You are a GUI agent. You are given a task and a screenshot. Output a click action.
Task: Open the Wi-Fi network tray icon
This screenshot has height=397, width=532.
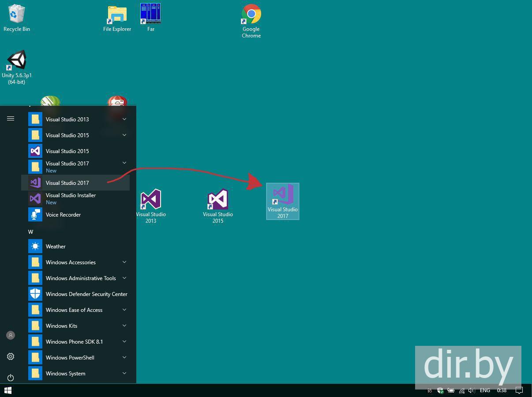[x=461, y=390]
